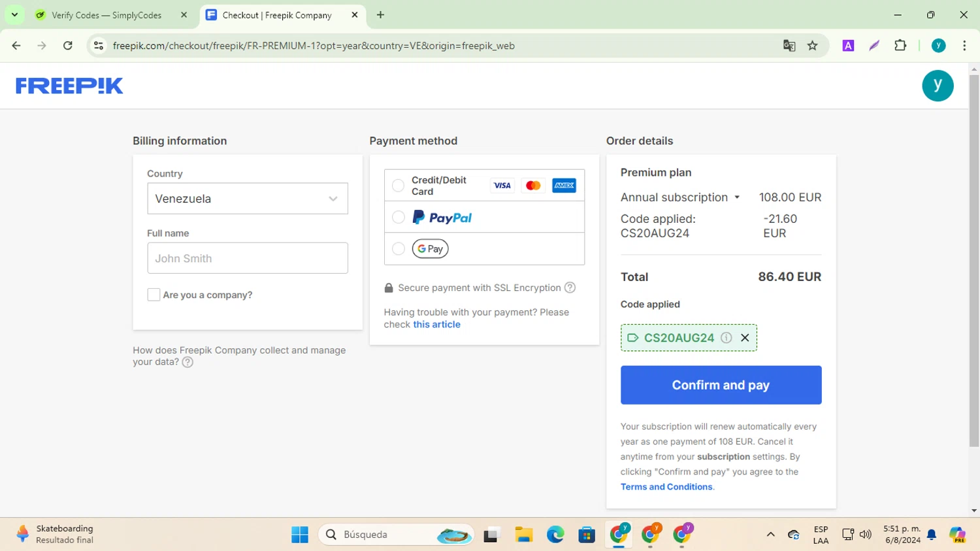Open the tab search dropdown arrow
Screen dimensions: 980x551
14,15
